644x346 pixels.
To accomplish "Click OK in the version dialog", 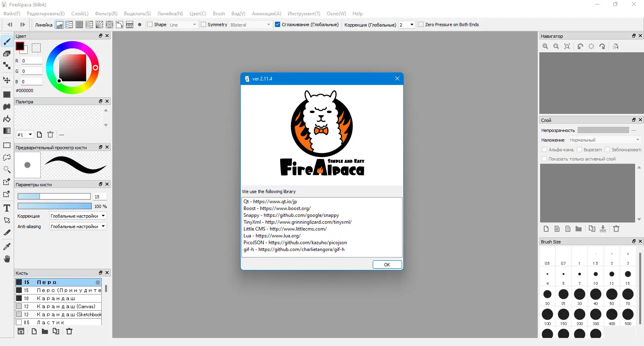I will [x=387, y=264].
